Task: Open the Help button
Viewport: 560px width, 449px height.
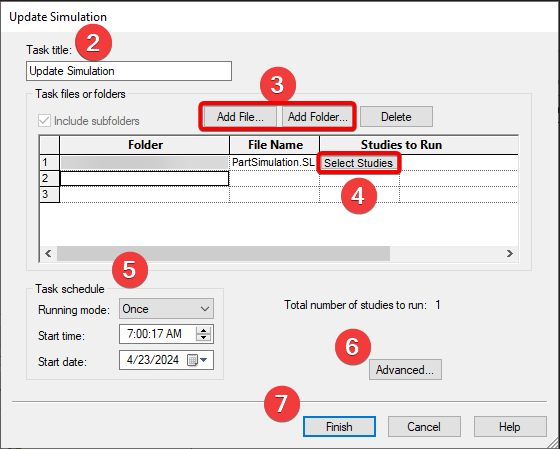Action: click(510, 426)
